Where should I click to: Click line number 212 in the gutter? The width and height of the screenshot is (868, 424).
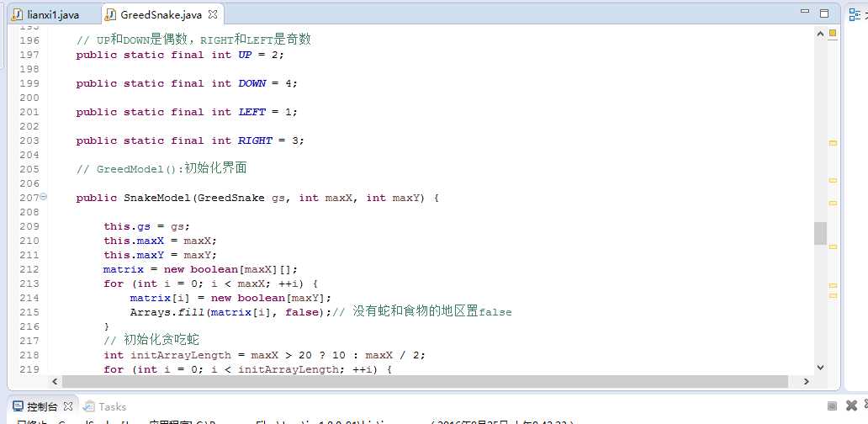click(29, 269)
